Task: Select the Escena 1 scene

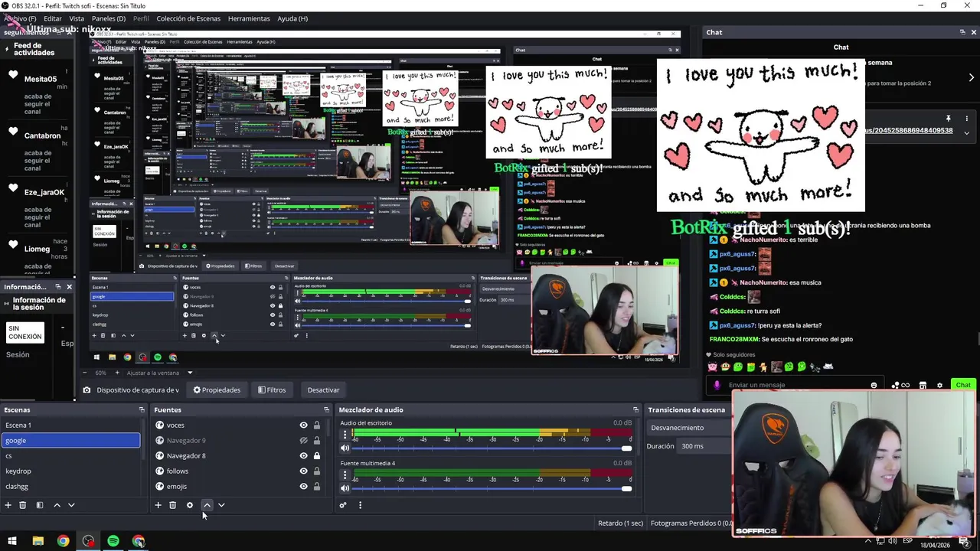Action: pos(71,425)
